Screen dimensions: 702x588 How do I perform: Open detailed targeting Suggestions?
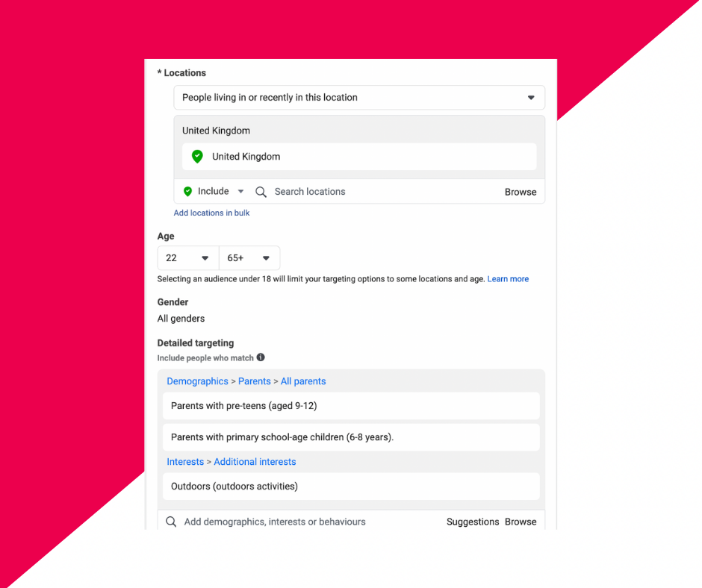[x=473, y=522]
